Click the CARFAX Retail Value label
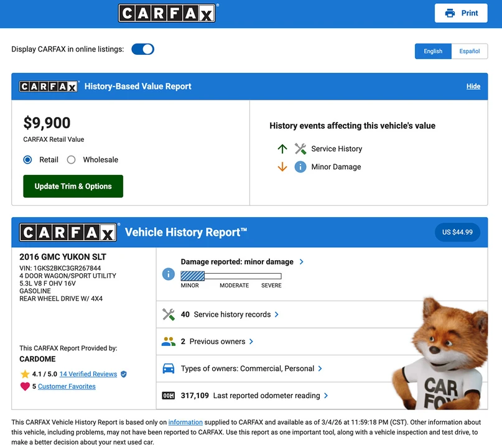The image size is (502, 448). (x=53, y=139)
